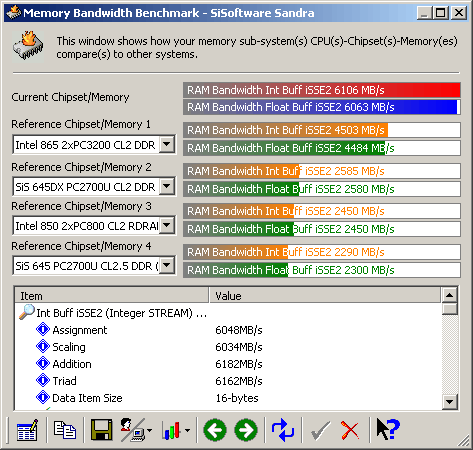
Task: Select the Int Buff iSSE2 (Integer STREAM) row
Action: [x=121, y=313]
